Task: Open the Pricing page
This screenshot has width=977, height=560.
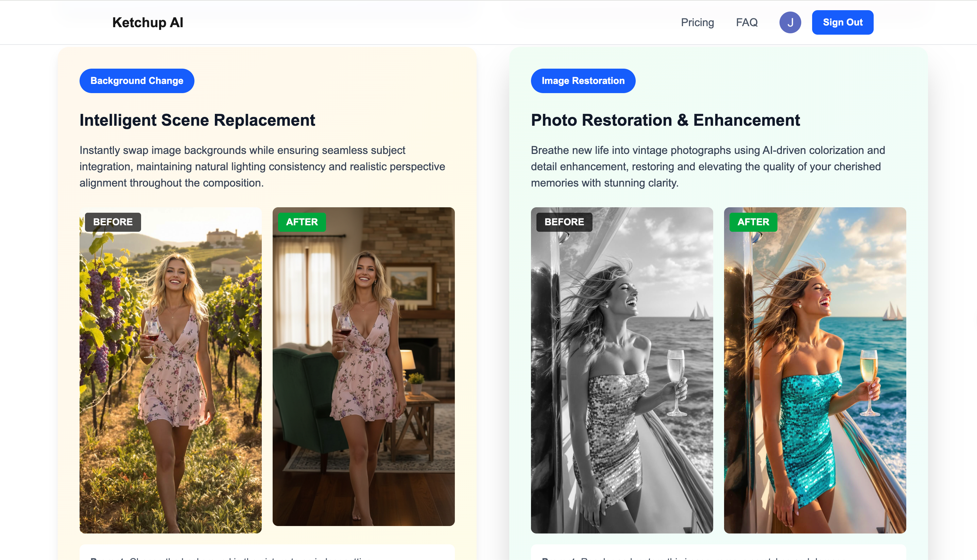Action: [x=697, y=22]
